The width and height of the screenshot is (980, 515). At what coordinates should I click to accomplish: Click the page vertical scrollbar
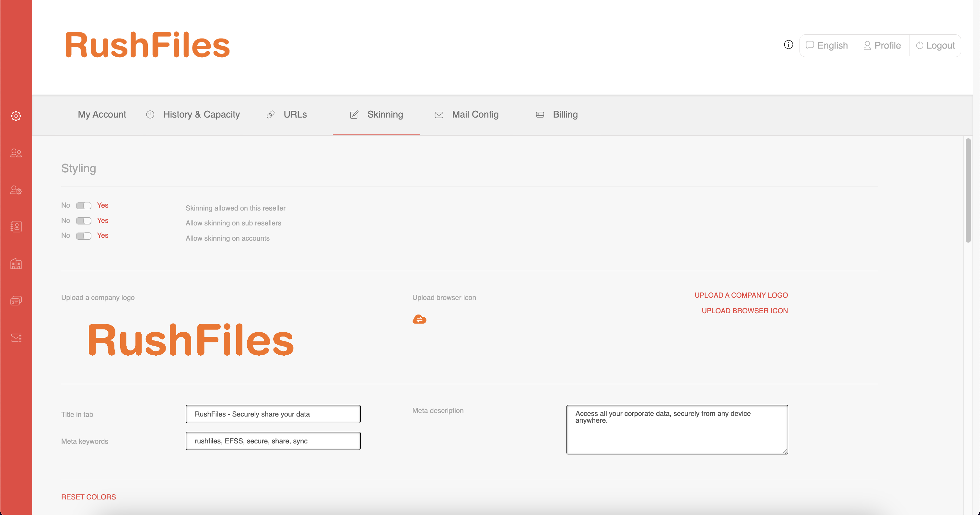(x=968, y=190)
